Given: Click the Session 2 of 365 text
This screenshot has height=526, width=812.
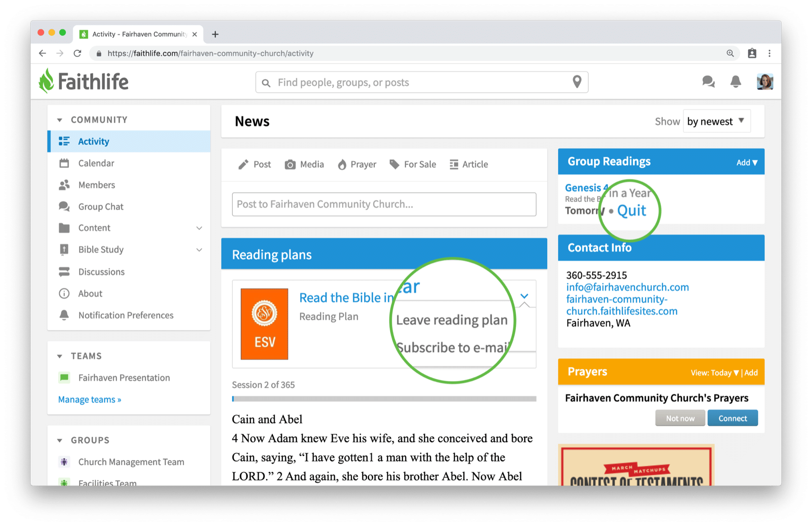Looking at the screenshot, I should point(263,385).
